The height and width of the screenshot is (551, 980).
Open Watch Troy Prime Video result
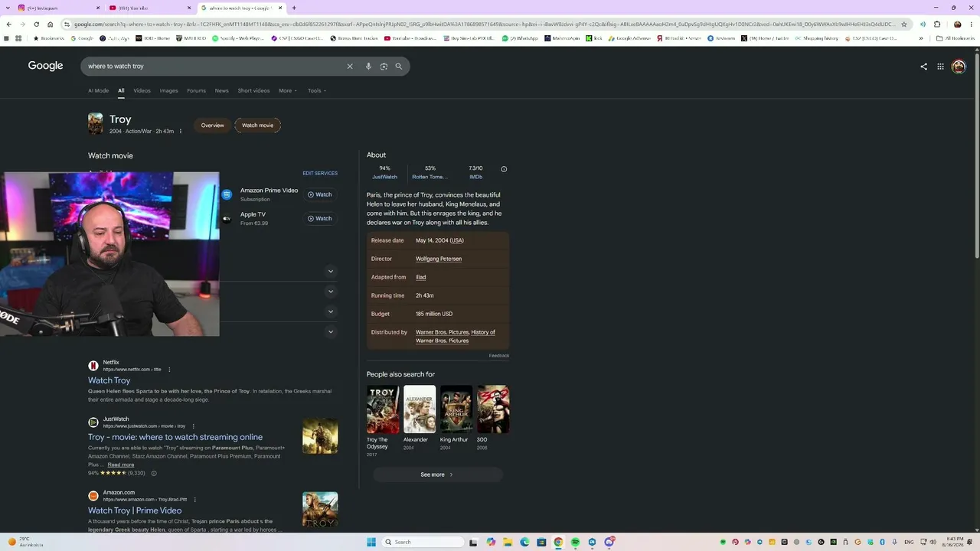tap(135, 511)
